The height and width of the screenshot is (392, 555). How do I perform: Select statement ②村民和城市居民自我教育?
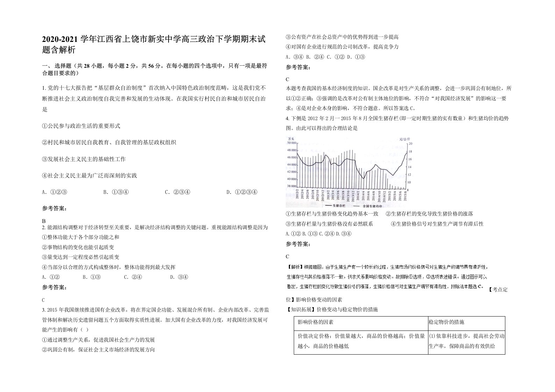pos(109,142)
